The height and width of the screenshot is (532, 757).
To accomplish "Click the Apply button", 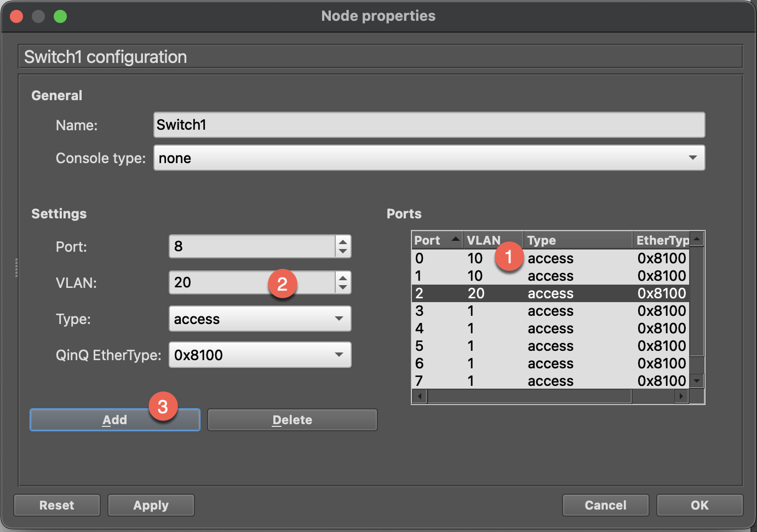I will click(151, 505).
